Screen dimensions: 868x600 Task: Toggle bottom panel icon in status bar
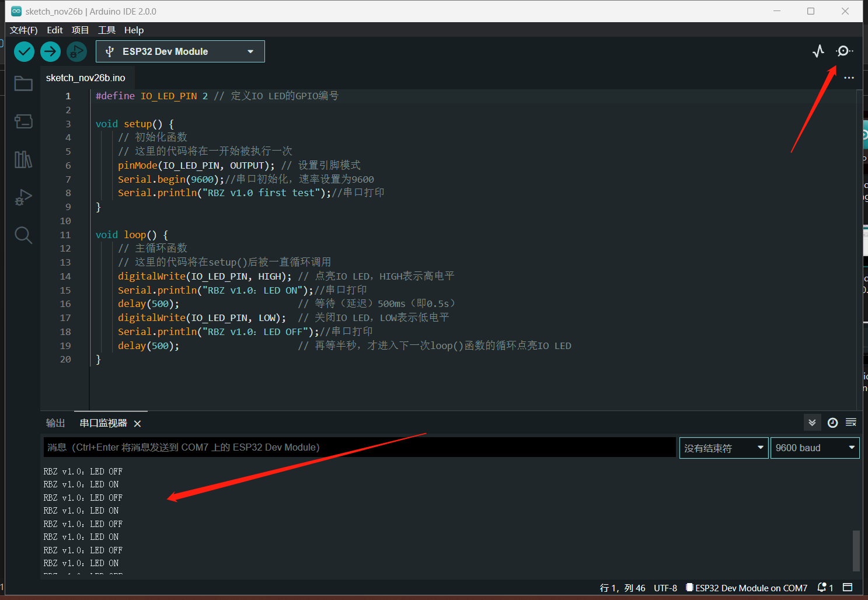(848, 587)
